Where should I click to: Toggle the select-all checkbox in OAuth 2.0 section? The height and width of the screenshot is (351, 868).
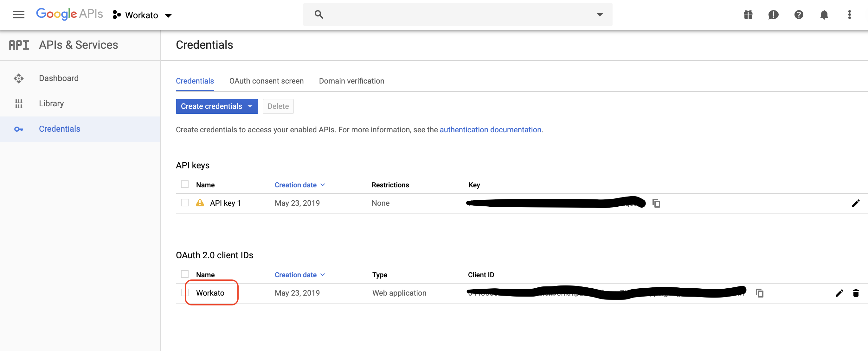pyautogui.click(x=185, y=274)
